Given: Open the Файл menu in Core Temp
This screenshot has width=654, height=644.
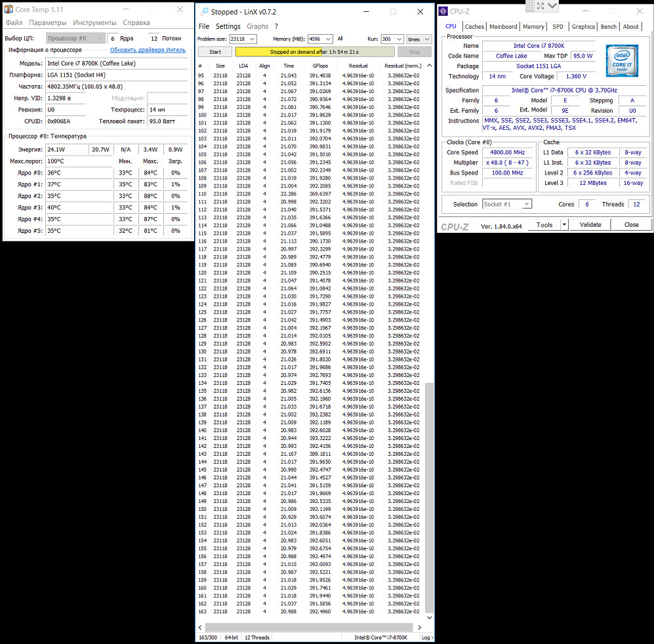Looking at the screenshot, I should pyautogui.click(x=14, y=22).
